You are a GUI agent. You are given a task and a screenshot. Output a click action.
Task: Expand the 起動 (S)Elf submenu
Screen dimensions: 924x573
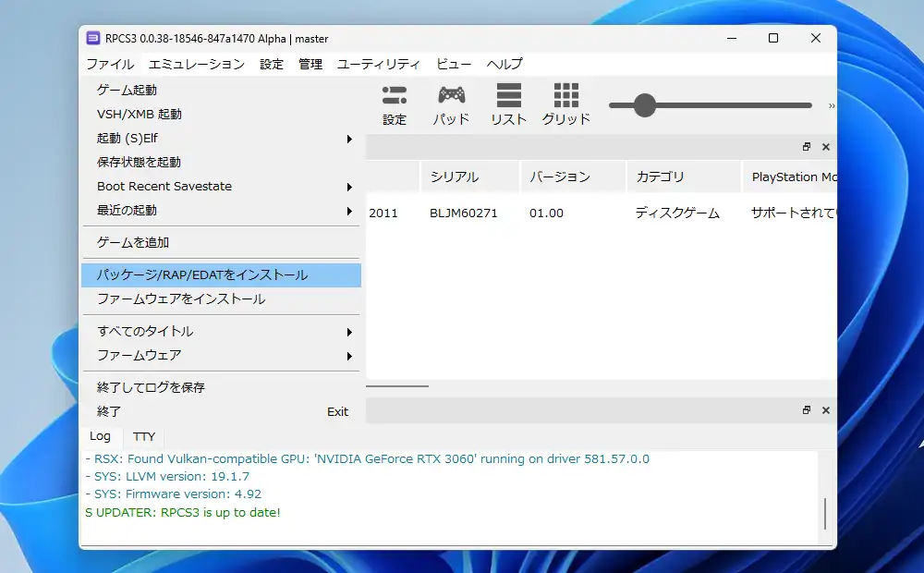pos(222,137)
